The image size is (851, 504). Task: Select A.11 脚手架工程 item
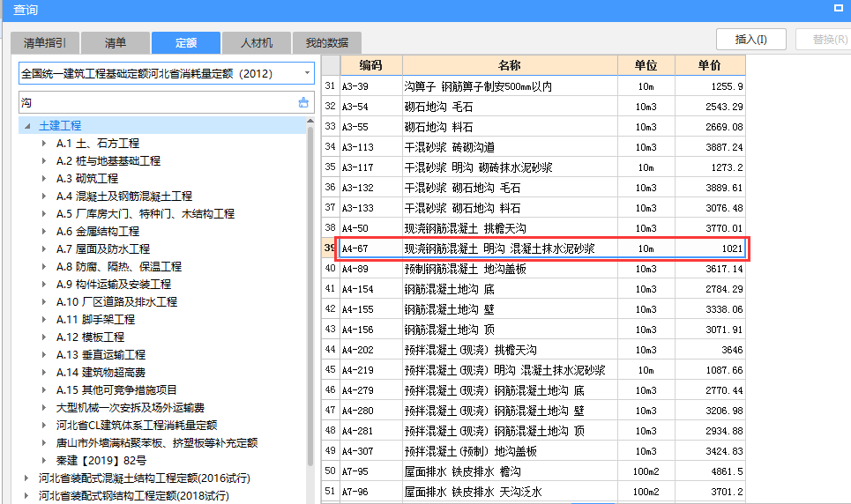click(95, 320)
